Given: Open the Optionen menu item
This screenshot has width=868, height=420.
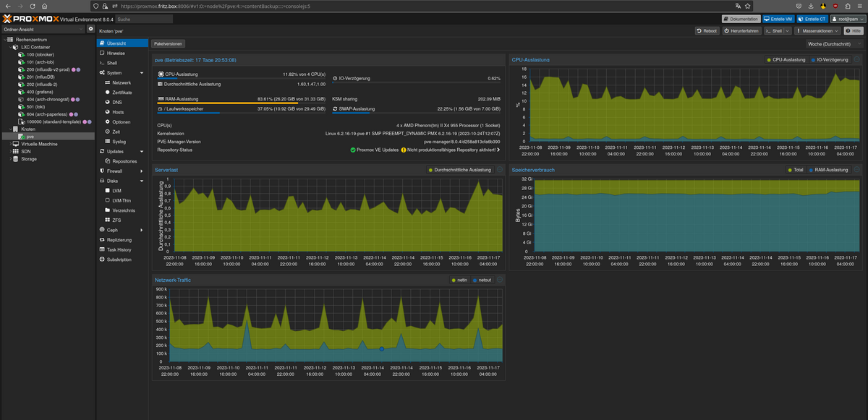Looking at the screenshot, I should tap(122, 122).
